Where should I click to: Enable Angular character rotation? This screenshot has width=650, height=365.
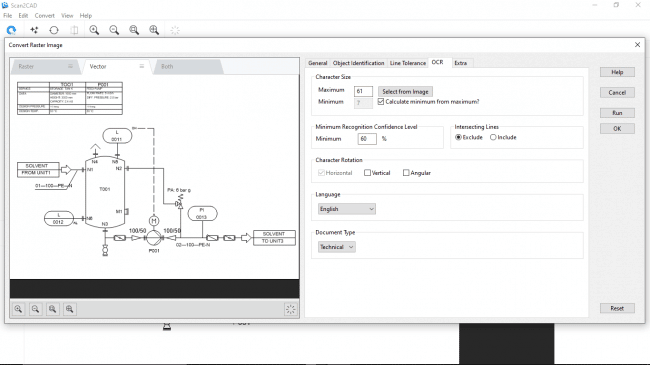(x=406, y=173)
